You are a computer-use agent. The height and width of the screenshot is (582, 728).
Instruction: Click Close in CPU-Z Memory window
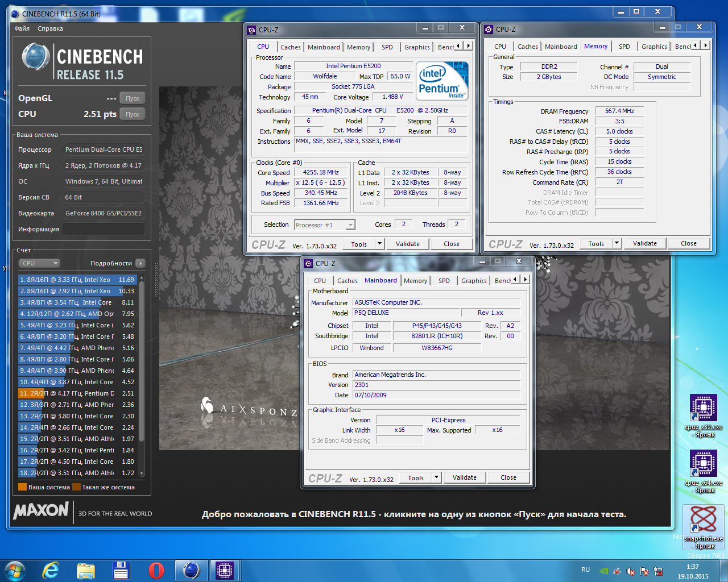point(689,243)
